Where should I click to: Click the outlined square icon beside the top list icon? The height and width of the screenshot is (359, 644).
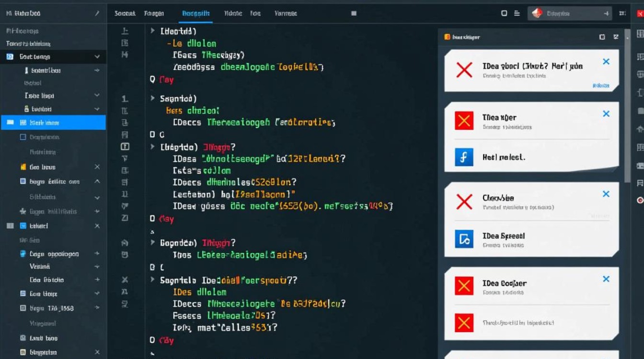tap(504, 13)
